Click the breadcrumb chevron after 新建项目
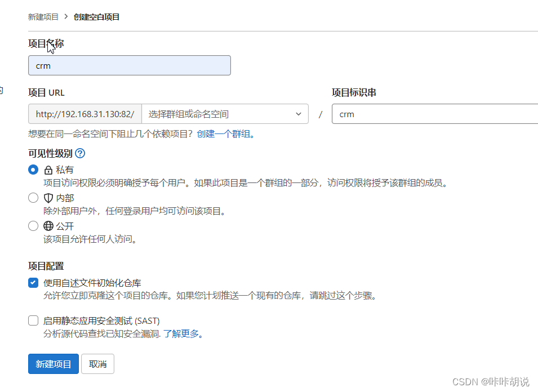 point(66,16)
